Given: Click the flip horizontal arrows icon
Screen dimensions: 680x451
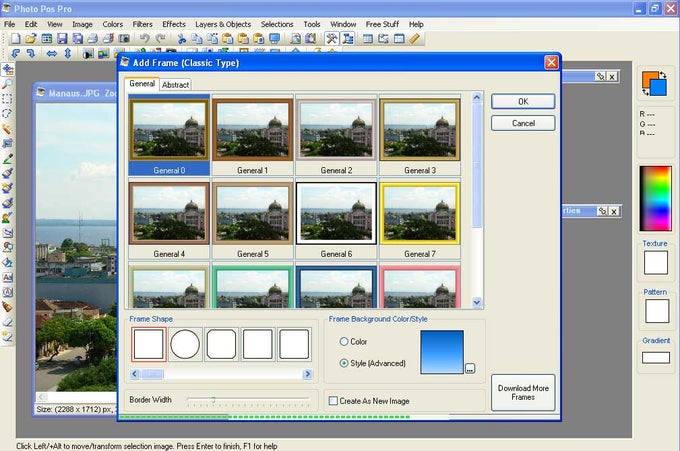Looking at the screenshot, I should [x=52, y=54].
